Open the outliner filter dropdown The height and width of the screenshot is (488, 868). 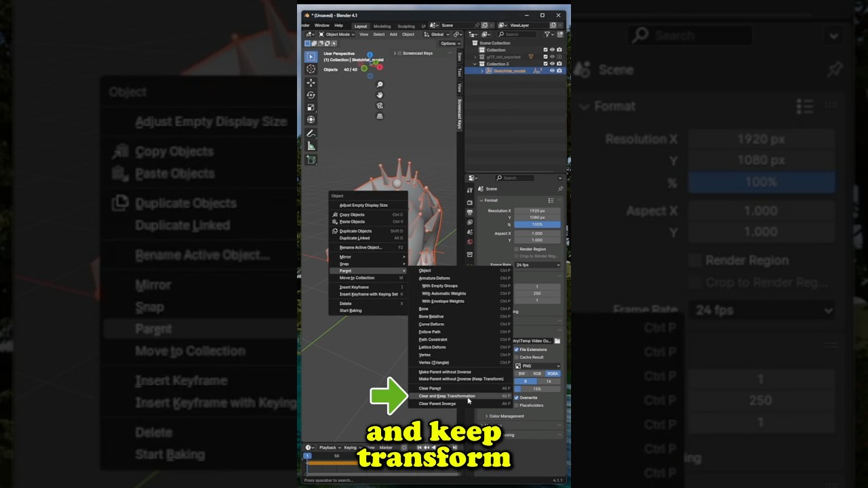click(550, 35)
